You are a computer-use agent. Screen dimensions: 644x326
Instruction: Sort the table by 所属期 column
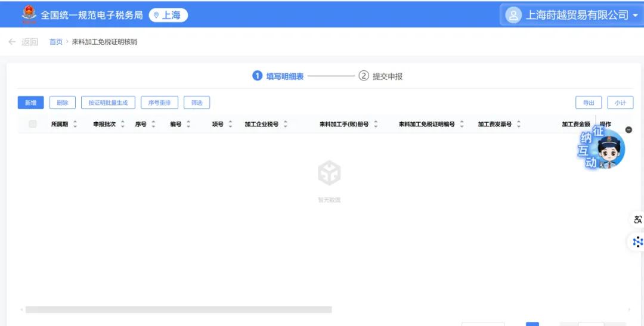point(75,124)
